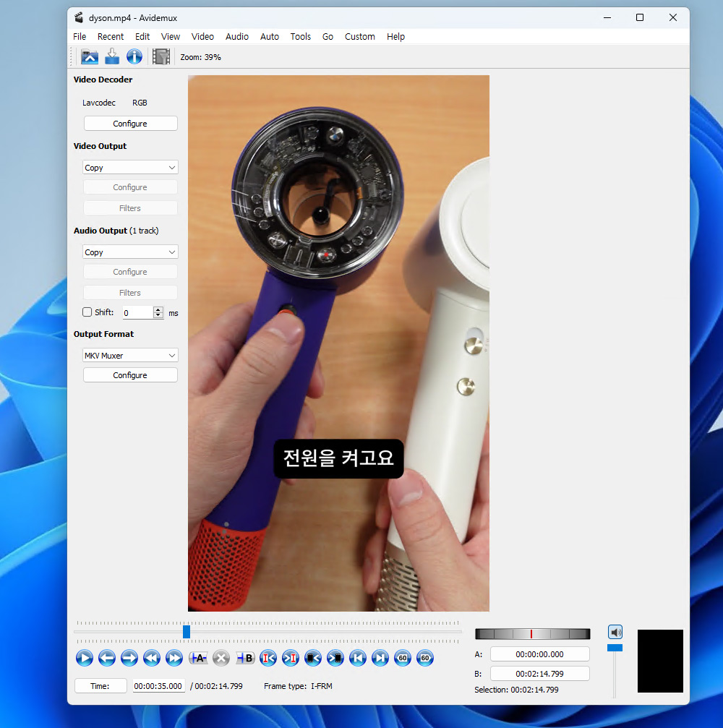This screenshot has height=728, width=723.
Task: Go to previous black frame
Action: click(313, 658)
